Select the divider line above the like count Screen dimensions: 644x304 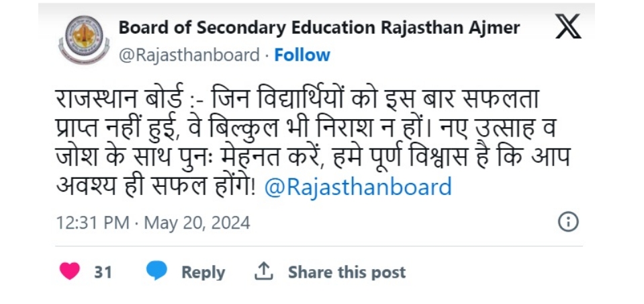(319, 246)
